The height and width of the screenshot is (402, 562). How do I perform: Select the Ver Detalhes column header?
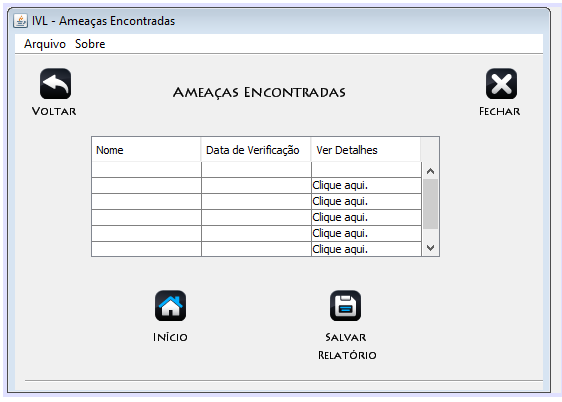(366, 150)
